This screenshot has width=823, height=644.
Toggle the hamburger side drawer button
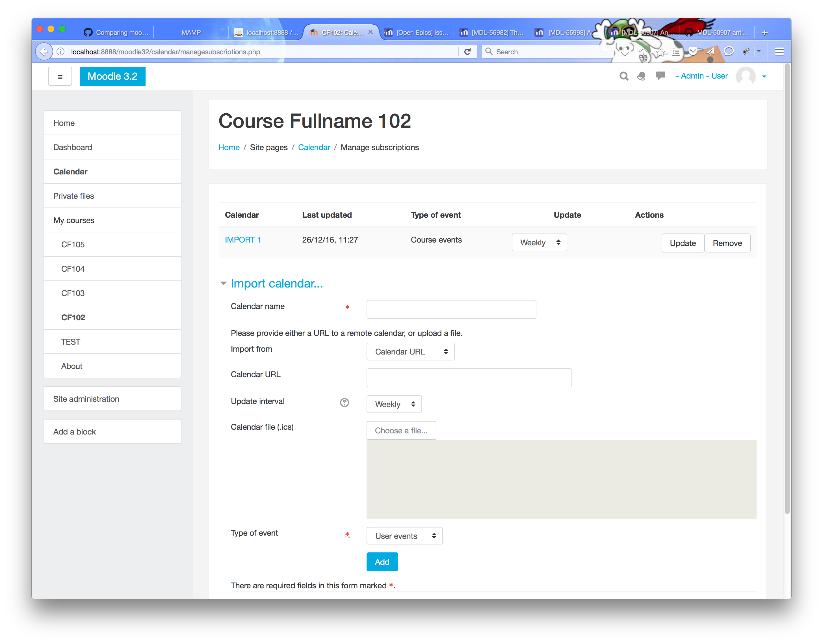[60, 77]
